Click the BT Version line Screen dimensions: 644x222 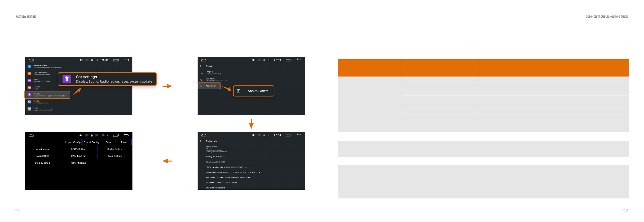[x=221, y=183]
